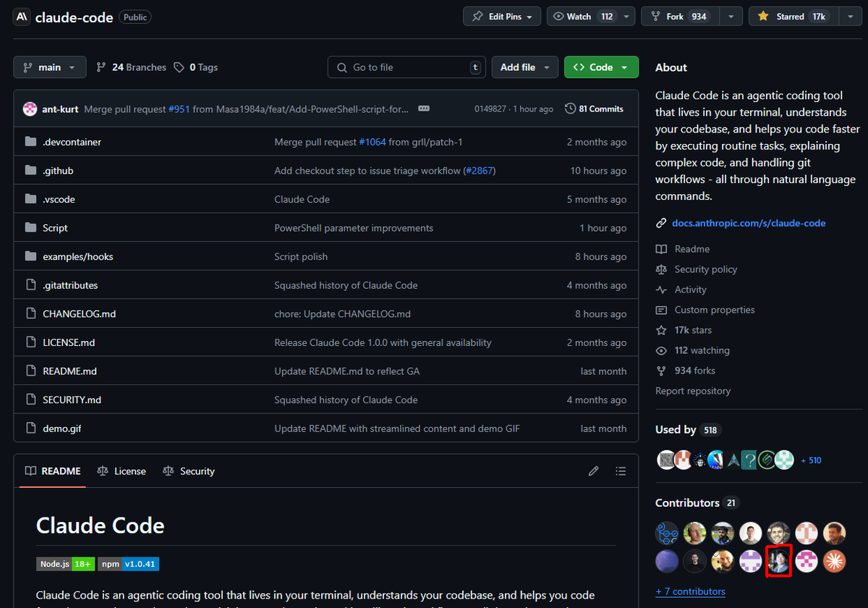868x608 pixels.
Task: Click the first avatar in Used by
Action: click(665, 460)
